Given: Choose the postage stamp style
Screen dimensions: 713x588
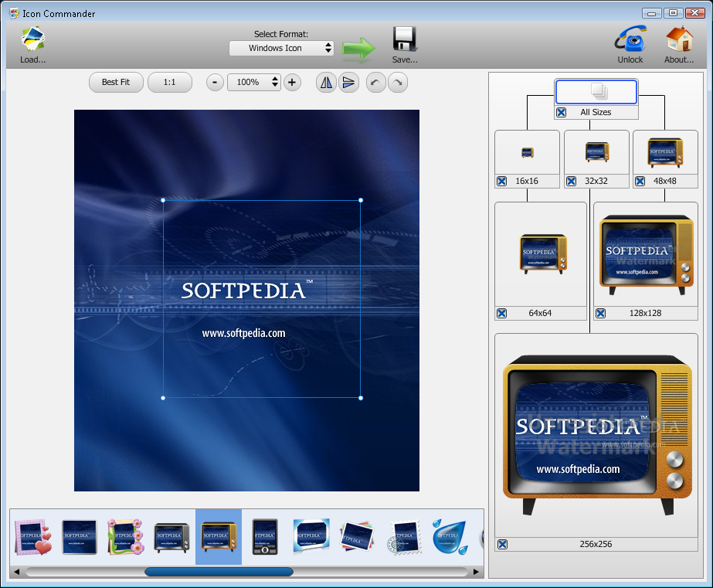Looking at the screenshot, I should (404, 538).
